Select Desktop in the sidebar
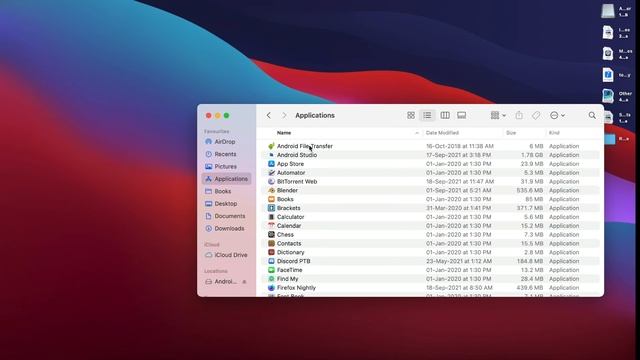The image size is (640, 360). [227, 203]
